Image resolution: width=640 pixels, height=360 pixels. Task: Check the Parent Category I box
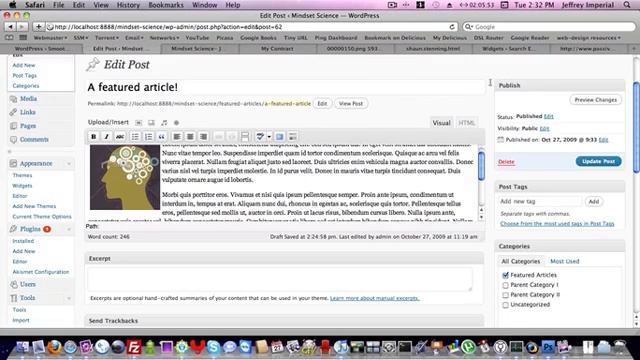tap(505, 285)
